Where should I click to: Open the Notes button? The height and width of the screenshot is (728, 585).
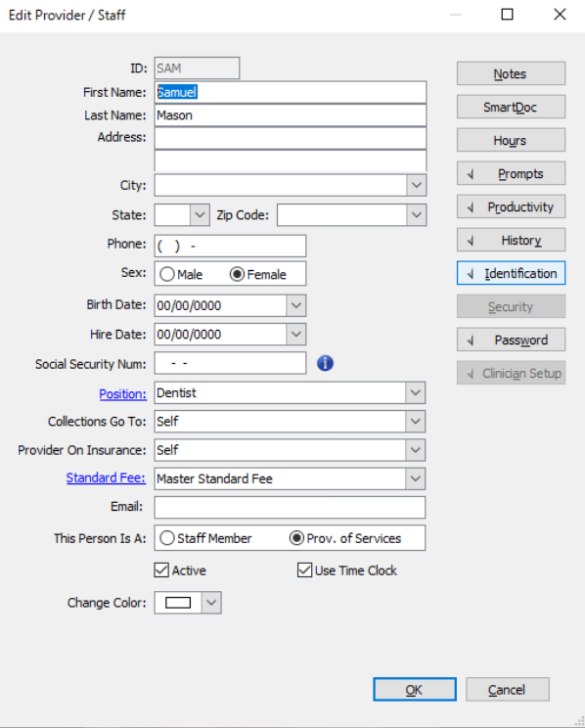512,73
